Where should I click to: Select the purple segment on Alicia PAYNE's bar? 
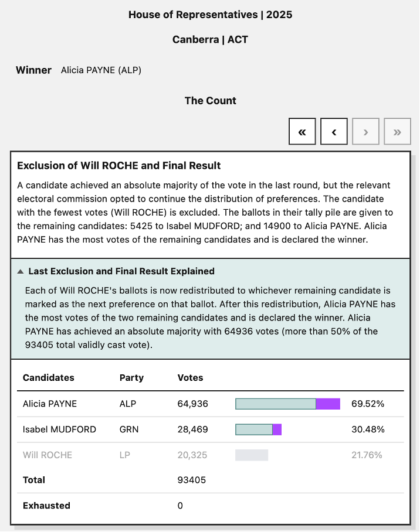[328, 404]
